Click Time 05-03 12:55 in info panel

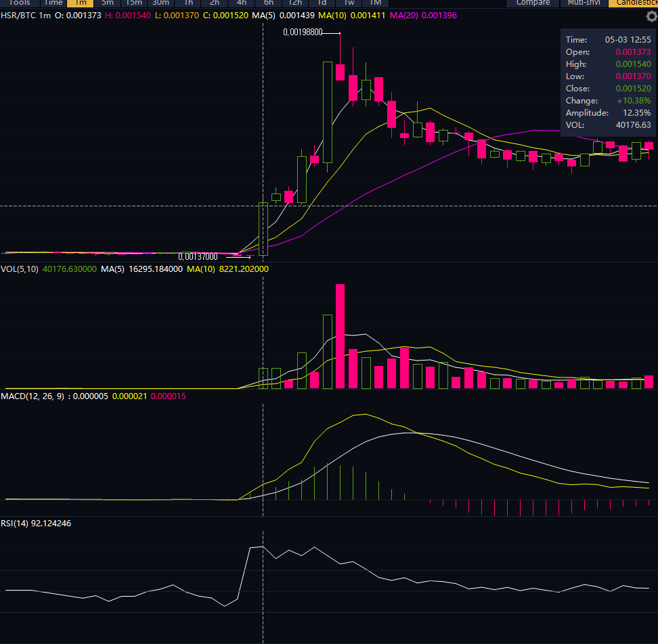pos(608,40)
